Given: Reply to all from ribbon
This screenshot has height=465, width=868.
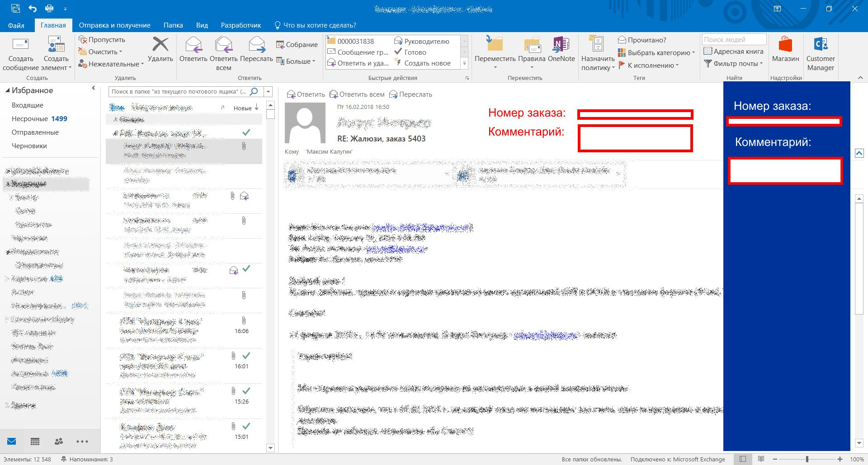Looking at the screenshot, I should pos(223,54).
